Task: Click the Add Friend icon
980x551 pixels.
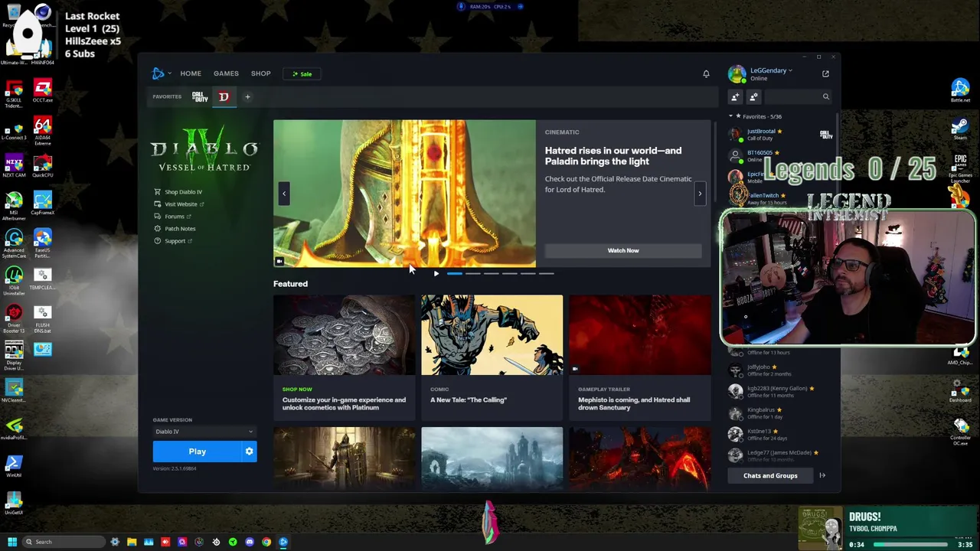Action: tap(735, 96)
